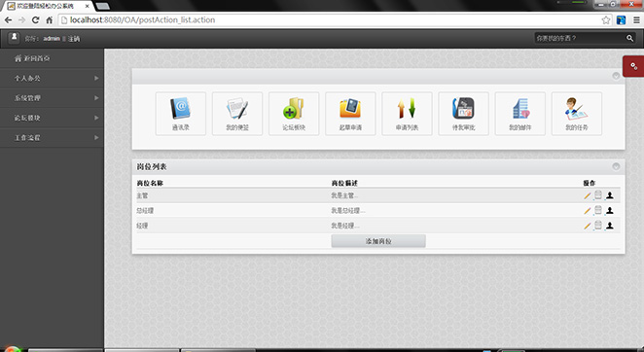
Task: Open the 论坛板块 folder-plus icon
Action: [294, 114]
